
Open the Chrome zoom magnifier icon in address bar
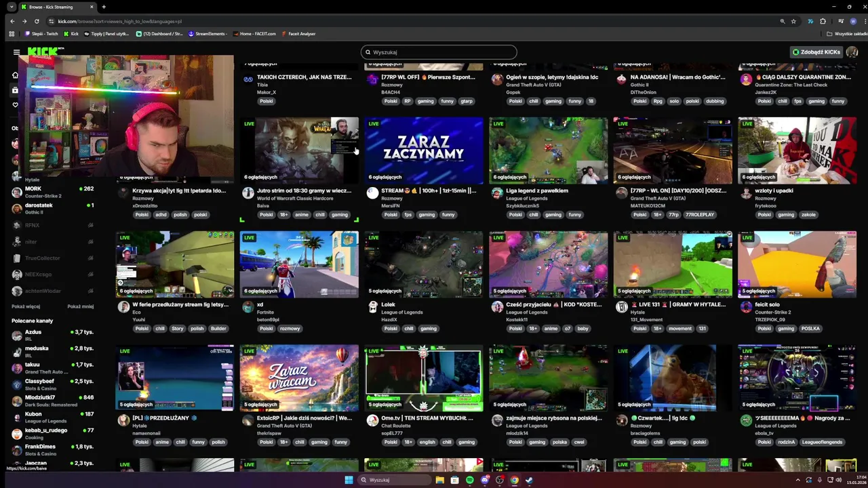tap(783, 21)
